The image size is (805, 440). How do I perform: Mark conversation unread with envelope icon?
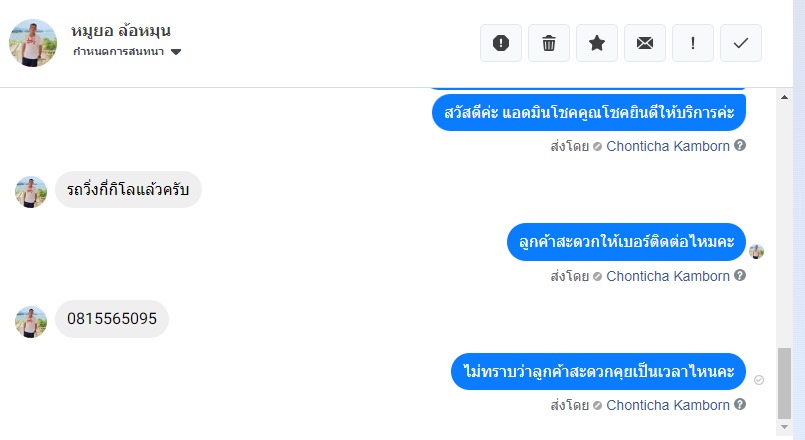click(645, 43)
